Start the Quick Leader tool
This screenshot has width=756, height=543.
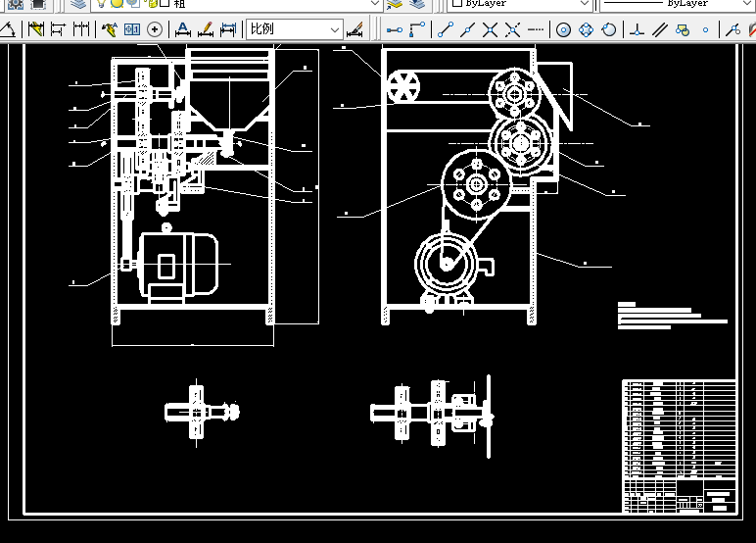tap(110, 29)
